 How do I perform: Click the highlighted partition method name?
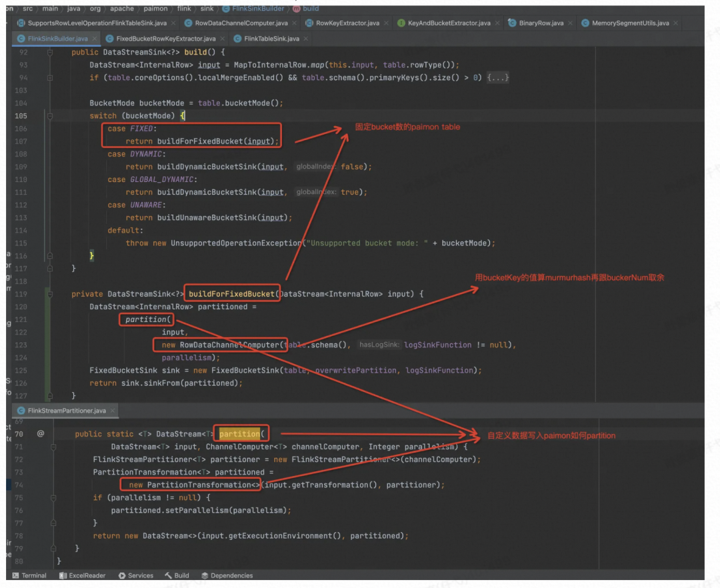tap(239, 434)
